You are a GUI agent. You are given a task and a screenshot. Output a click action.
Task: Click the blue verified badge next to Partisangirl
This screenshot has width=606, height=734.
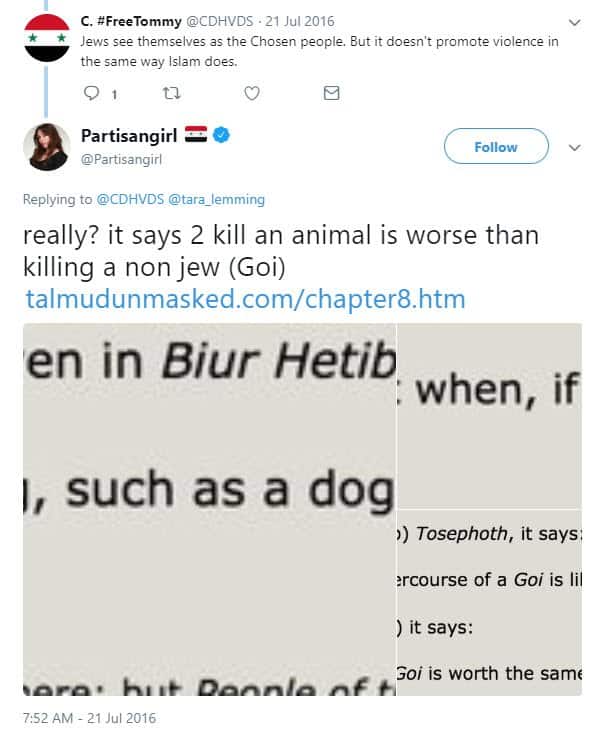pyautogui.click(x=221, y=135)
